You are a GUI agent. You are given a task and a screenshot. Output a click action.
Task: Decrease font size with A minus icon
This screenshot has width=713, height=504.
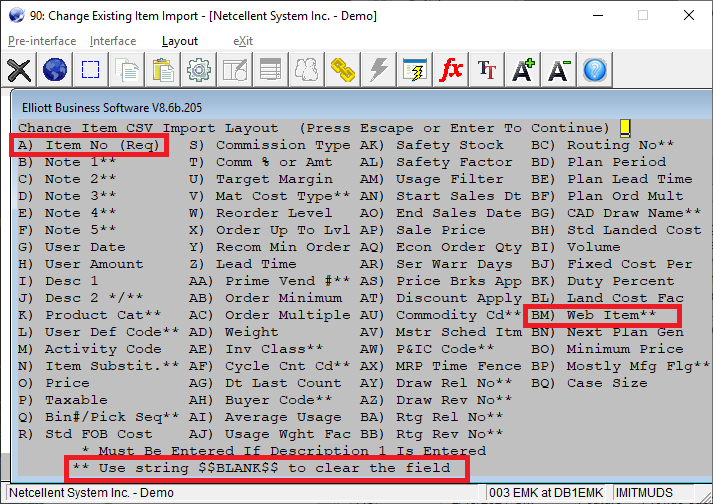click(558, 70)
